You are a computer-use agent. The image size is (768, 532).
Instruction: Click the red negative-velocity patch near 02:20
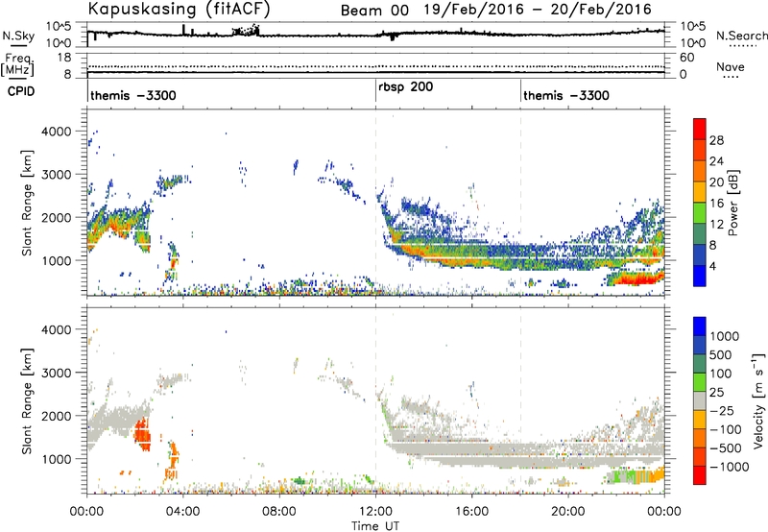(143, 433)
